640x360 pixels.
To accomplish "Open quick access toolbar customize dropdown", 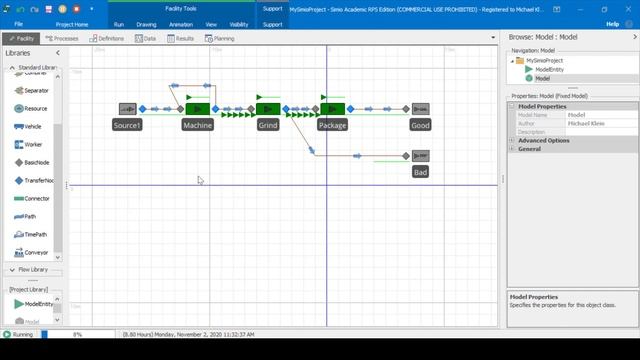I will pos(91,9).
